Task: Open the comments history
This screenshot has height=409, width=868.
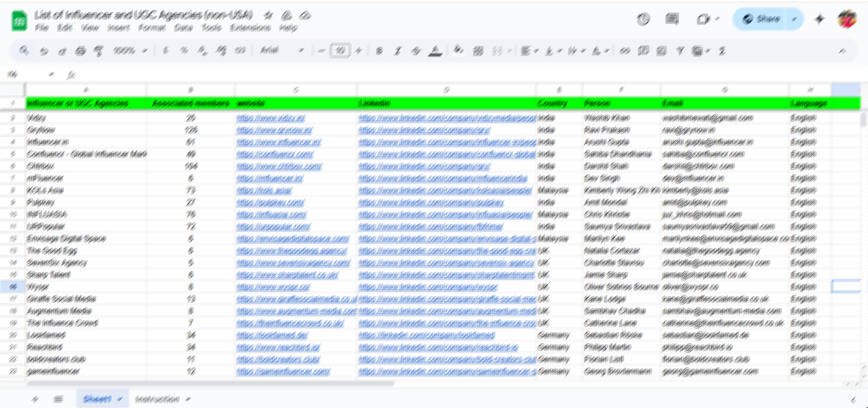Action: pyautogui.click(x=672, y=19)
